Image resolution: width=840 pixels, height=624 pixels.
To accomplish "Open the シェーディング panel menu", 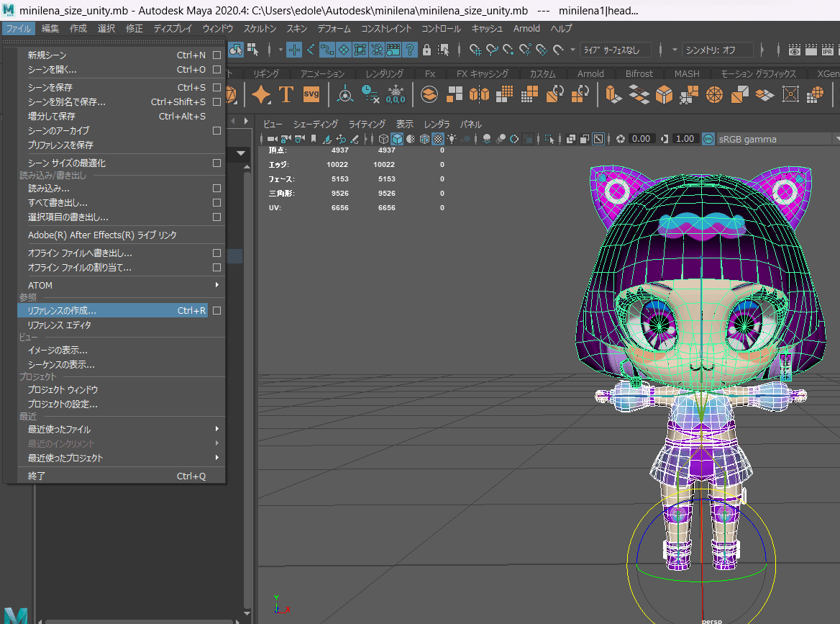I will coord(316,125).
